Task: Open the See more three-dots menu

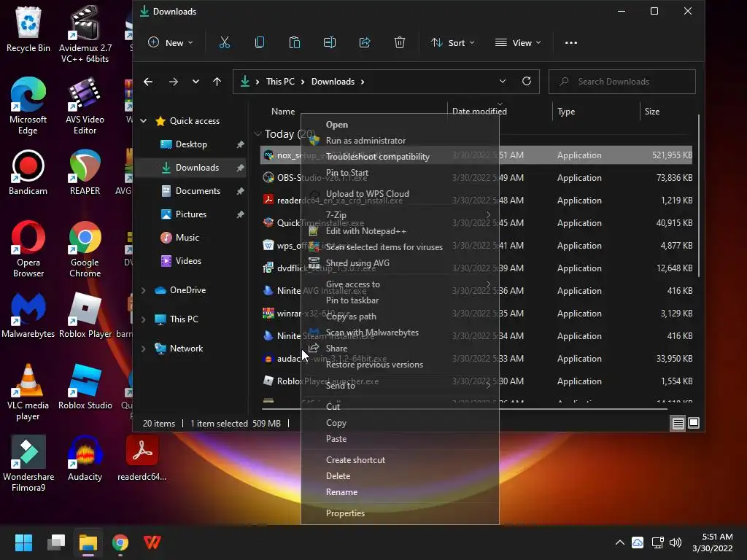Action: coord(570,43)
